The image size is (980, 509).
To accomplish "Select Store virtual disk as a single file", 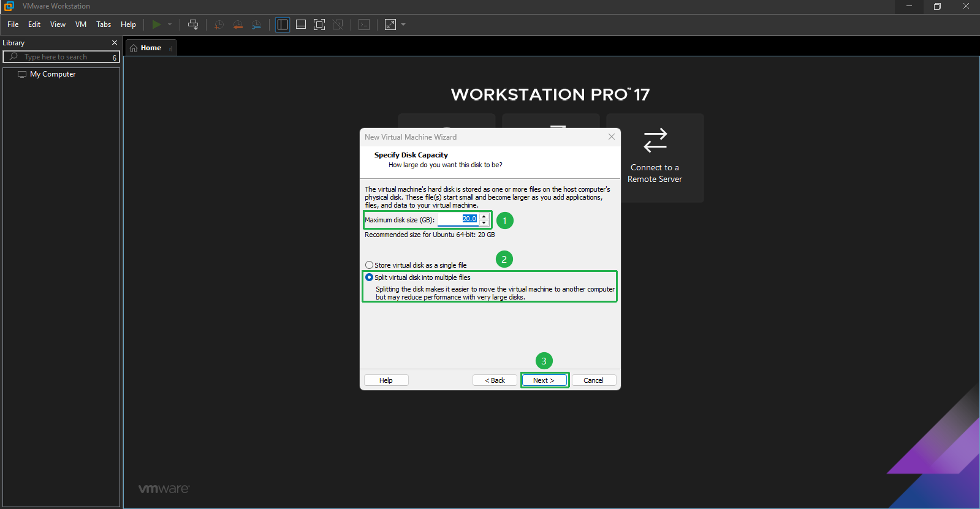I will click(x=416, y=265).
